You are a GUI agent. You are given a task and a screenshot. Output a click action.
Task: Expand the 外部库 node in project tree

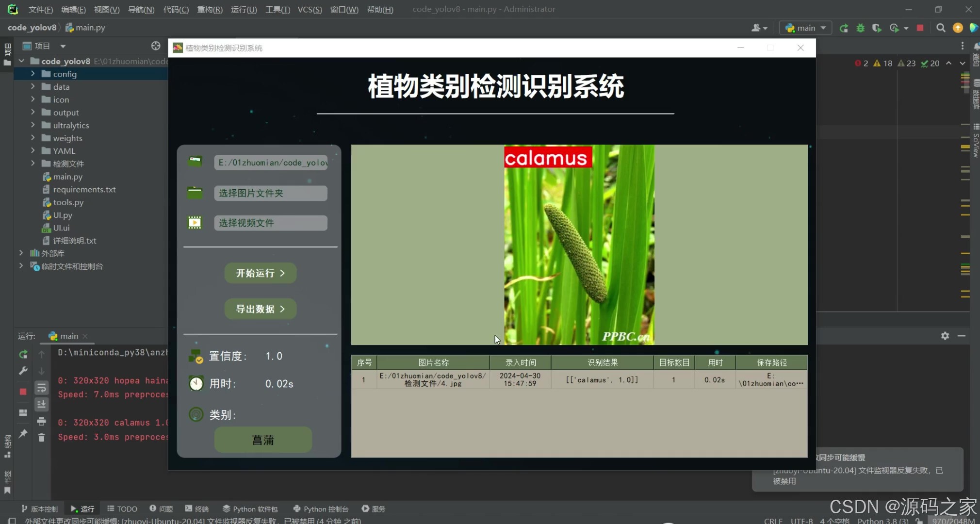click(21, 253)
